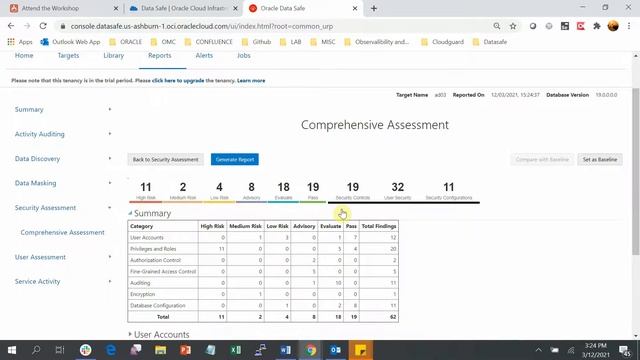Open the Chrome profile avatar
640x360 pixels.
(x=613, y=26)
